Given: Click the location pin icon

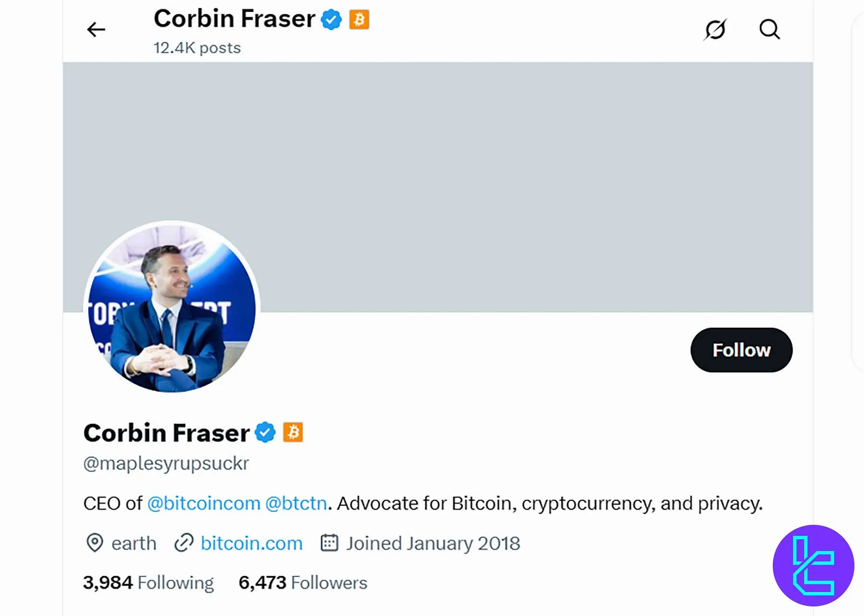Looking at the screenshot, I should pyautogui.click(x=95, y=543).
